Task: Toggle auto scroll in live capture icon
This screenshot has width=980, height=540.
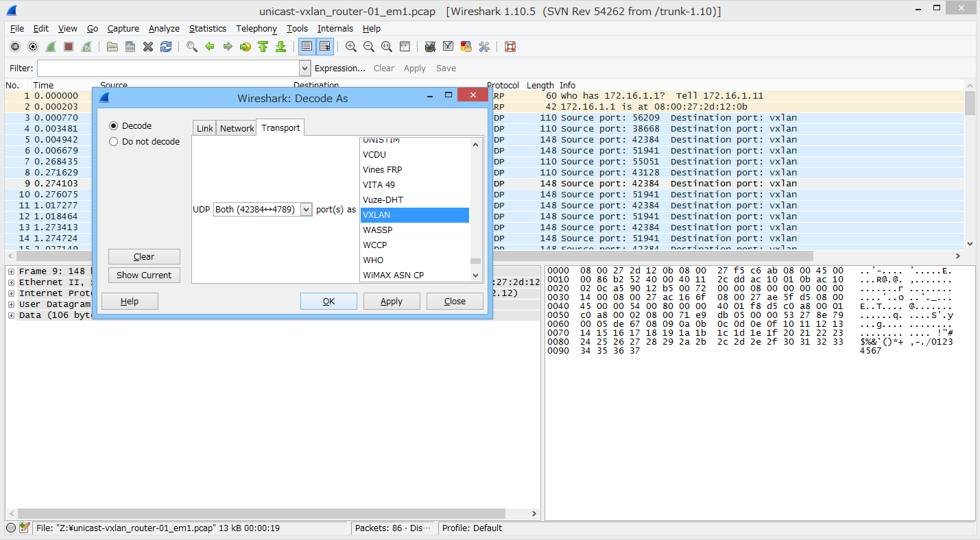Action: point(324,47)
